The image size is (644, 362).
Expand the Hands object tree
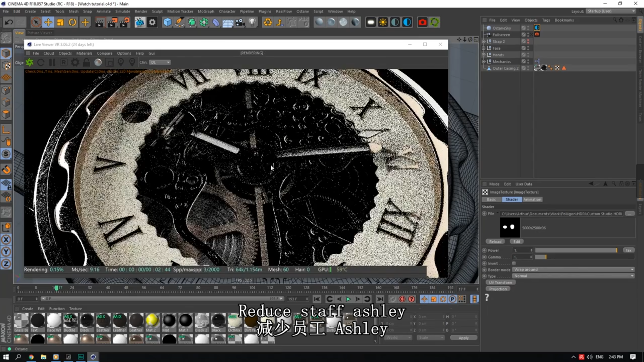(x=484, y=55)
